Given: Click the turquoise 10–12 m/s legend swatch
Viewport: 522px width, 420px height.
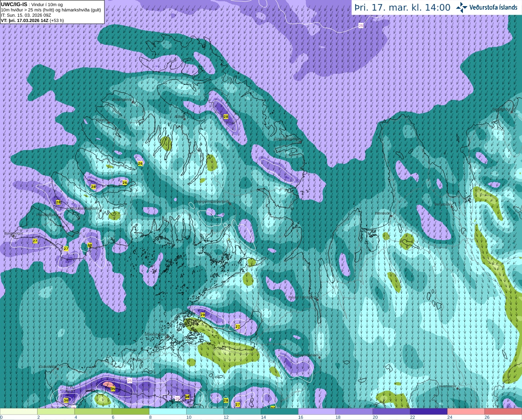Looking at the screenshot, I should coord(205,411).
